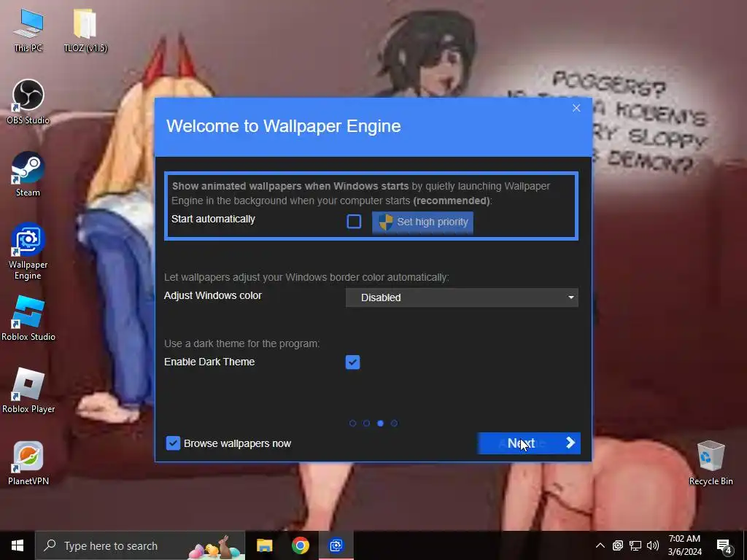The image size is (747, 560).
Task: Uncheck Browse wallpapers now
Action: click(x=173, y=443)
